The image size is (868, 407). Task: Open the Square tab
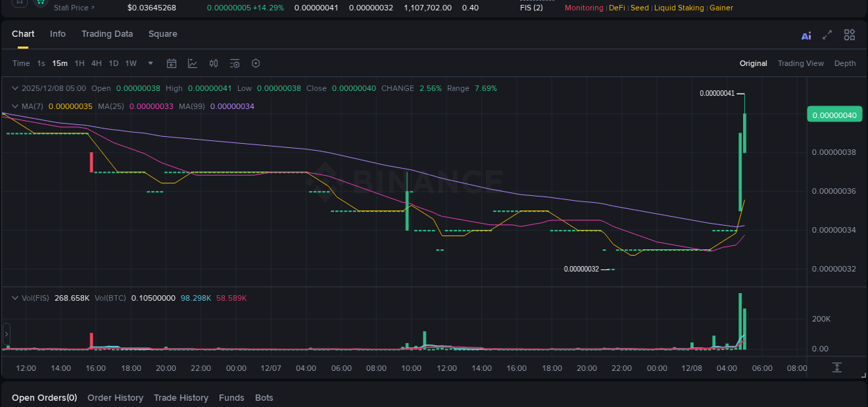point(162,33)
